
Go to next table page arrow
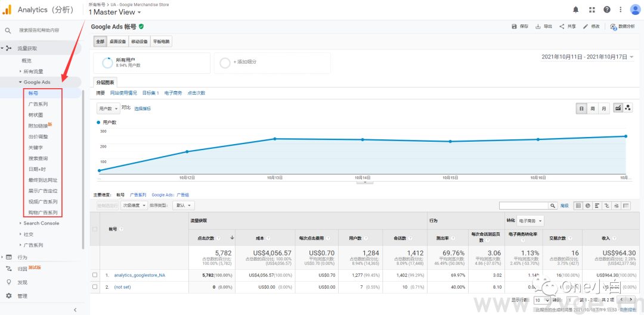[x=631, y=300]
